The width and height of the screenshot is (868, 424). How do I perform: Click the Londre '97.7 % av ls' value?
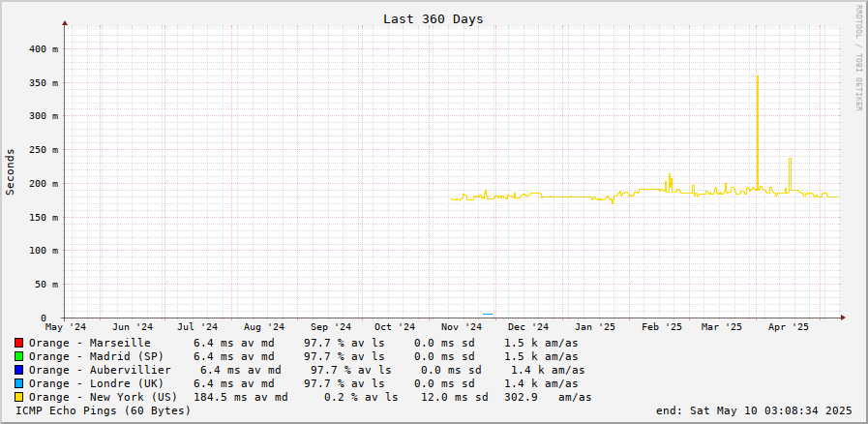[344, 383]
